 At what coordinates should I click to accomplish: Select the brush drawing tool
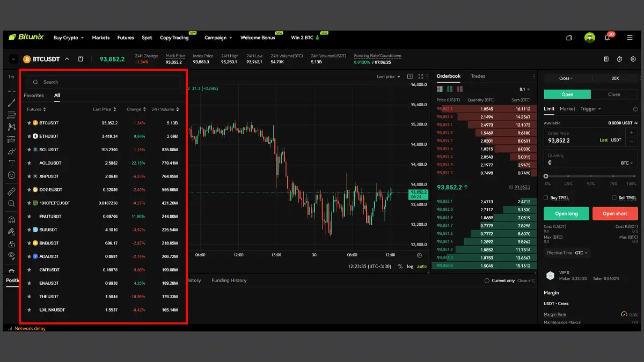click(11, 151)
